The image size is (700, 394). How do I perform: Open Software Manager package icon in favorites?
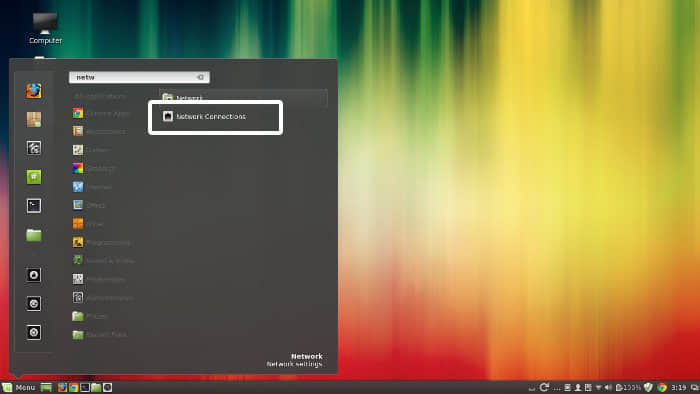point(33,120)
